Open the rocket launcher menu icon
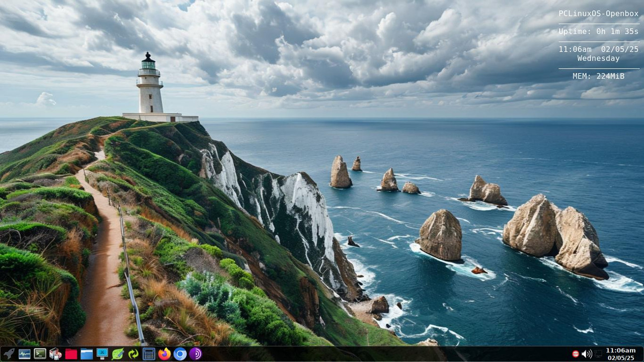This screenshot has width=644, height=362. point(9,354)
